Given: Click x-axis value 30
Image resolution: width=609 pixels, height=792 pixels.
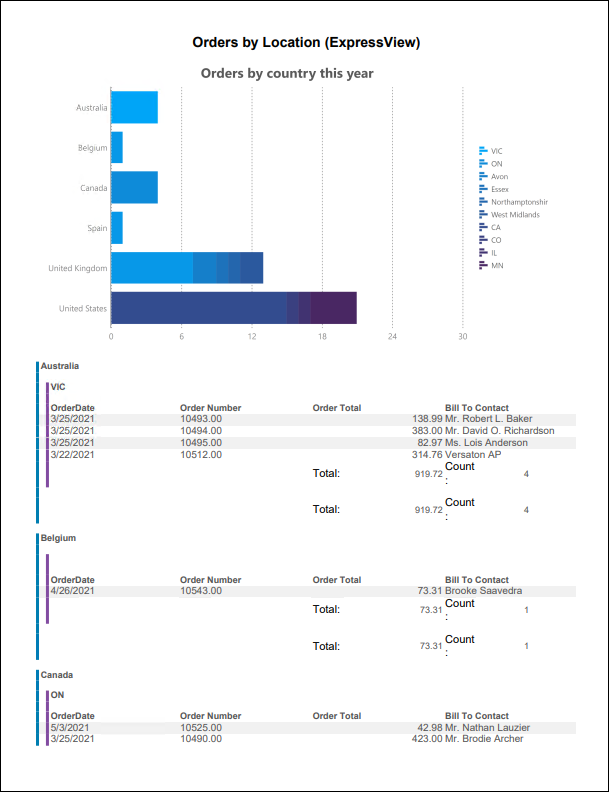Looking at the screenshot, I should [x=463, y=336].
